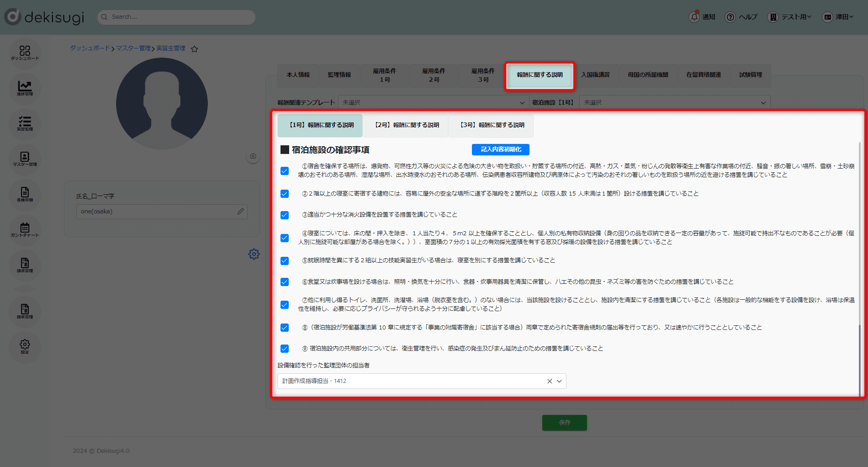The height and width of the screenshot is (467, 868).
Task: Click the 通知 bell icon
Action: (x=694, y=17)
